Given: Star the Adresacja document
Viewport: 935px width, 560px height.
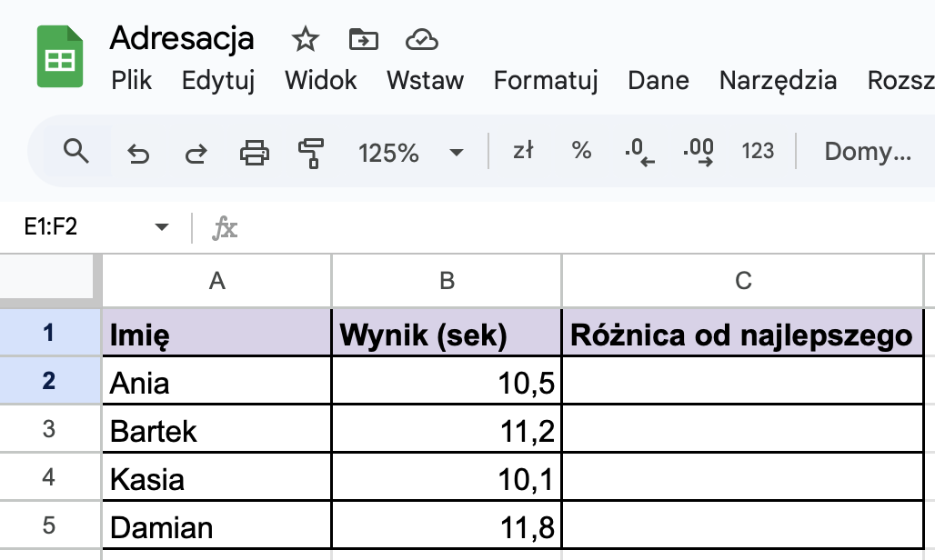Looking at the screenshot, I should click(x=305, y=39).
